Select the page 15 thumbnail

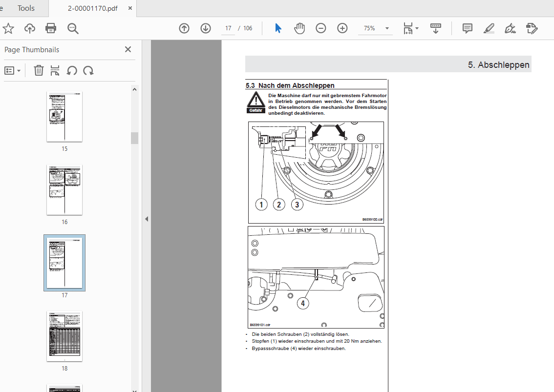click(64, 117)
